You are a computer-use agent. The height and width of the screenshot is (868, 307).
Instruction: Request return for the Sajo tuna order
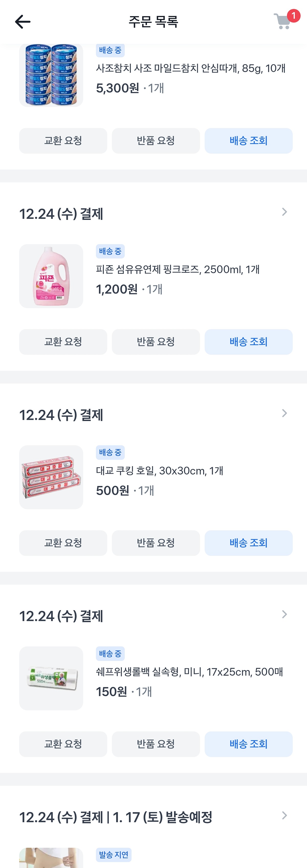(156, 141)
